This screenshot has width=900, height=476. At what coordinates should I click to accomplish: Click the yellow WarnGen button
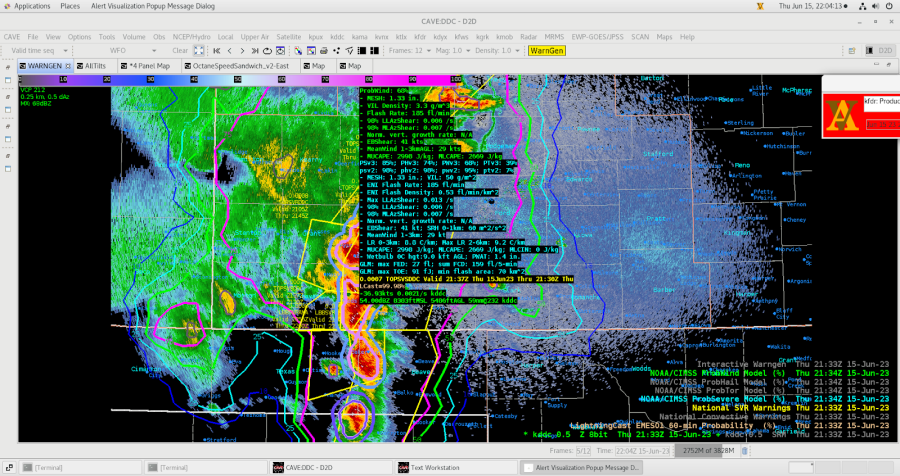pos(547,50)
